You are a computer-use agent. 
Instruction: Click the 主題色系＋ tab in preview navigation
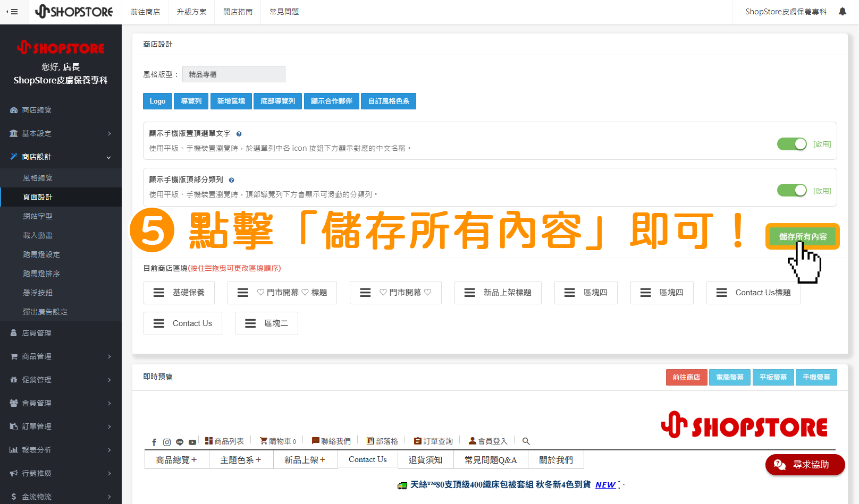tap(241, 460)
